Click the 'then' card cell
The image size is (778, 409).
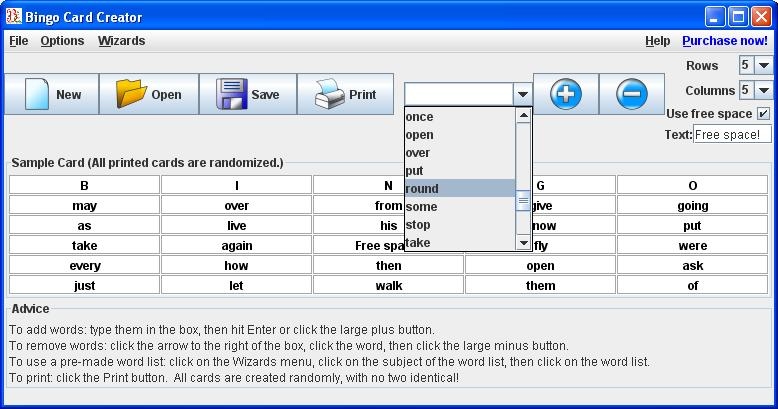pyautogui.click(x=389, y=266)
